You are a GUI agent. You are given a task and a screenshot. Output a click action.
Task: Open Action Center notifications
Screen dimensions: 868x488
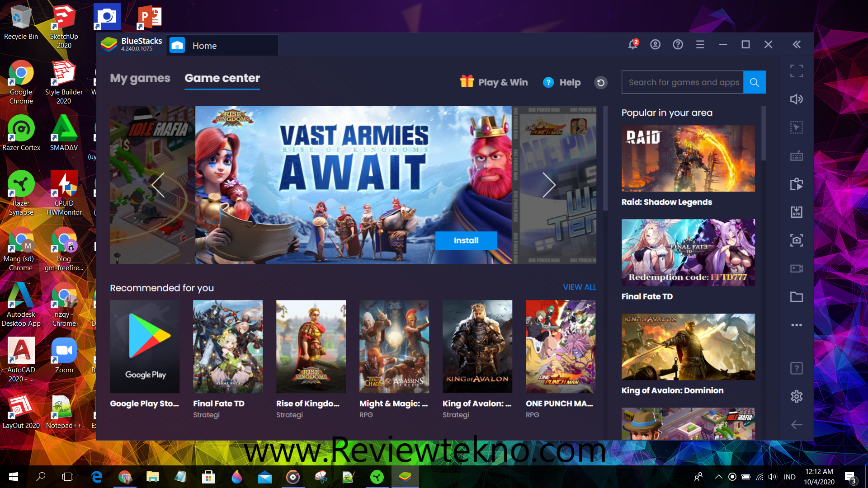pyautogui.click(x=850, y=477)
